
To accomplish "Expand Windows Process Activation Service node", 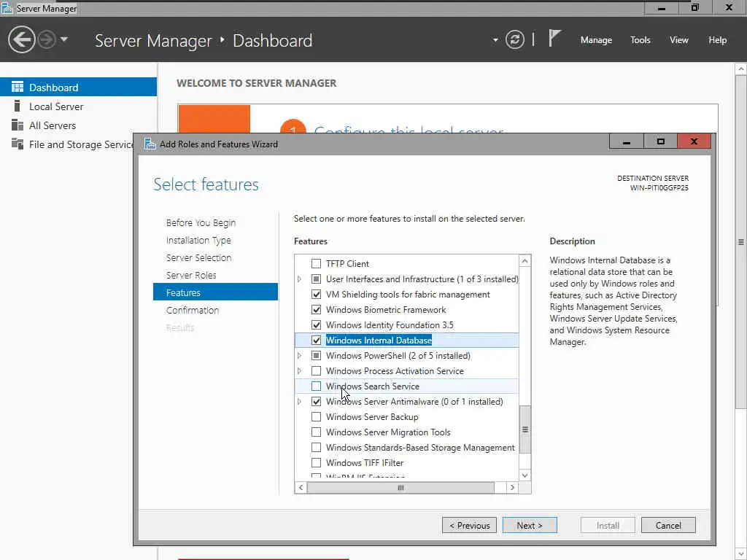I will (299, 371).
